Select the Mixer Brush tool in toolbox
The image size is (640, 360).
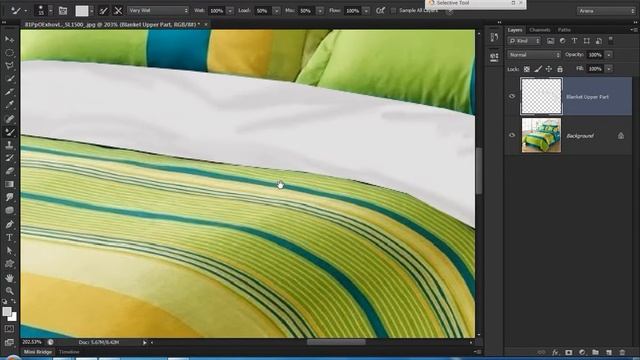pyautogui.click(x=9, y=132)
